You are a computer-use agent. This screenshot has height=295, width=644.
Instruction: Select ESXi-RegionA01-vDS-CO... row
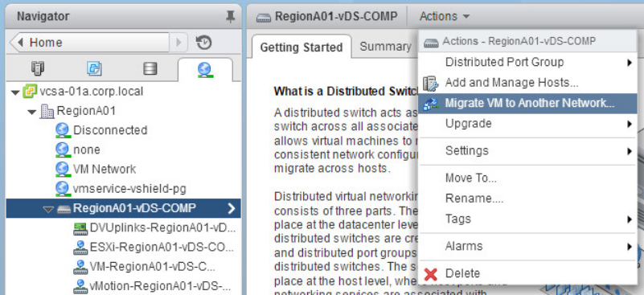(x=123, y=248)
